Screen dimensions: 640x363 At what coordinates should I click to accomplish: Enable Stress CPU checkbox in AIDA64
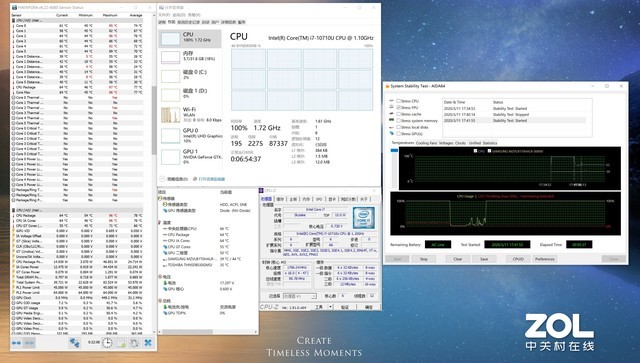coord(399,101)
